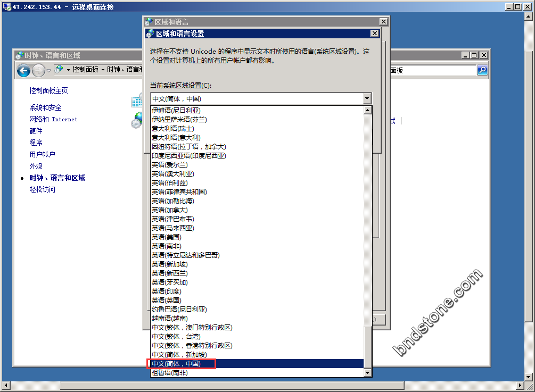Screen dimensions: 535x392
Task: Expand the address bar root chevron
Action: (x=68, y=70)
